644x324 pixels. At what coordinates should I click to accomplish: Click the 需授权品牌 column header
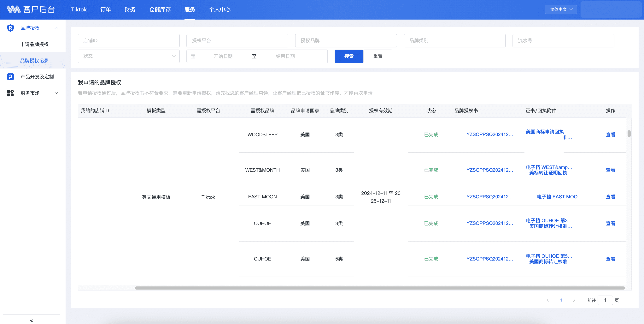[262, 111]
